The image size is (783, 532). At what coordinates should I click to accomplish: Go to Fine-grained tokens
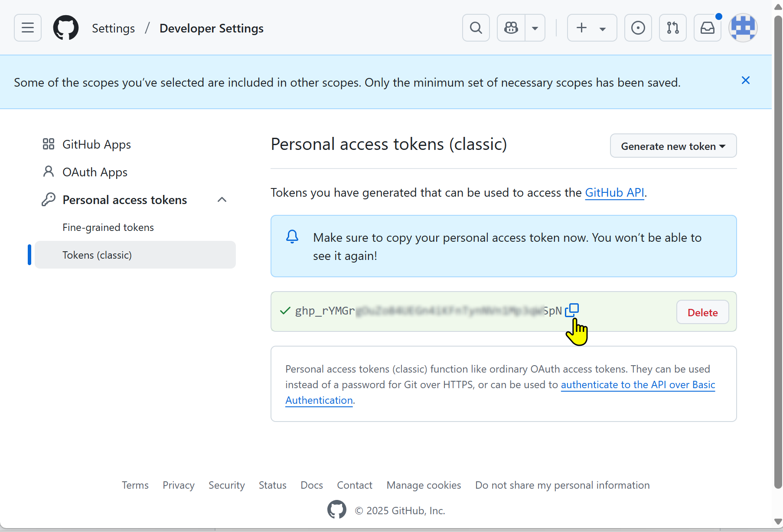(x=108, y=227)
